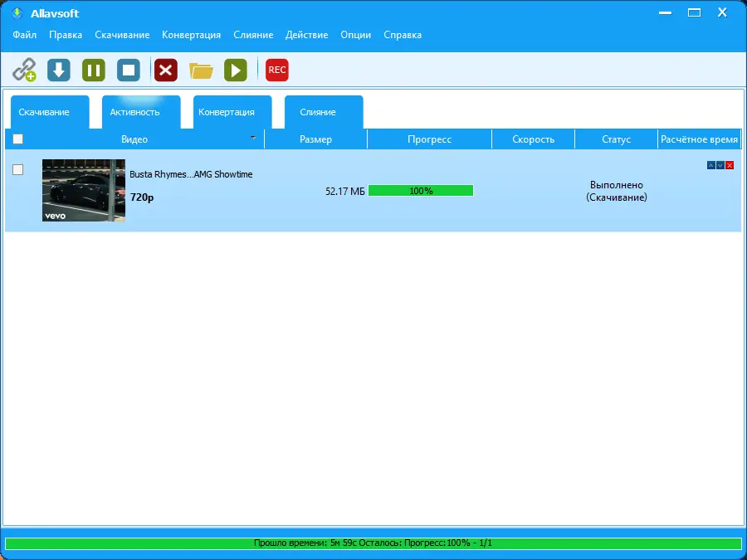Open the Опции menu

pyautogui.click(x=355, y=35)
